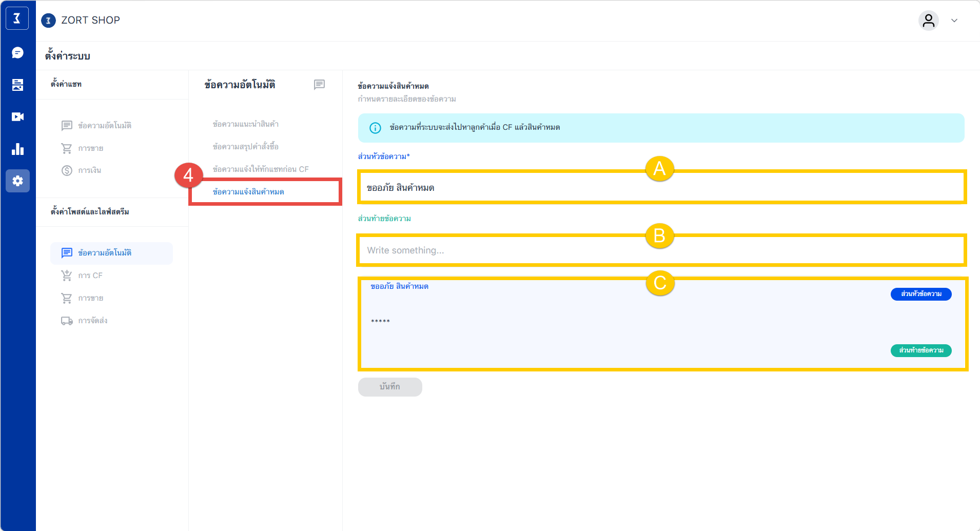The width and height of the screenshot is (980, 531).
Task: Click the บันทึก save button
Action: (390, 387)
